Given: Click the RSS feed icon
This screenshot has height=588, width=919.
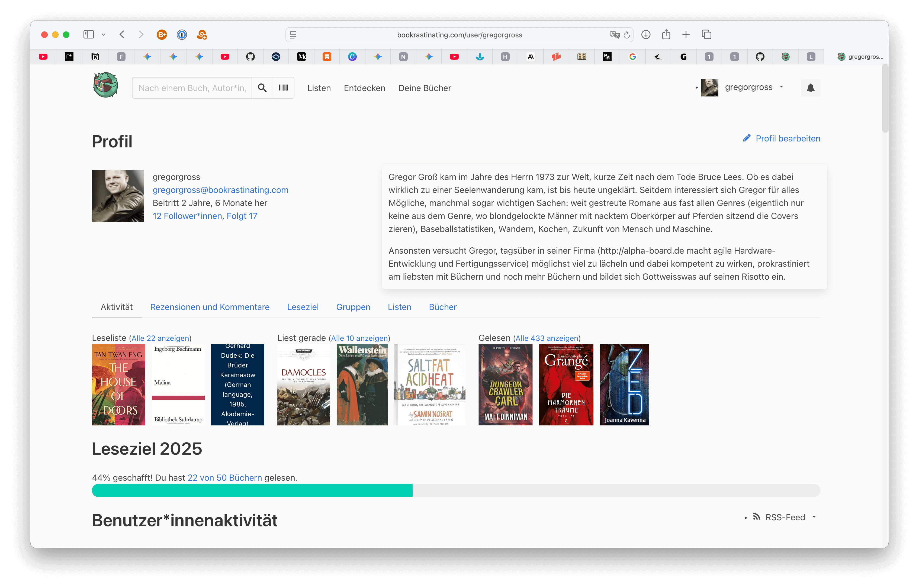Looking at the screenshot, I should click(x=757, y=517).
